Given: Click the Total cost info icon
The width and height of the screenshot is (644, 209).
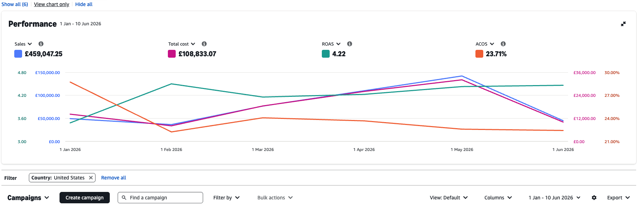Looking at the screenshot, I should 204,44.
